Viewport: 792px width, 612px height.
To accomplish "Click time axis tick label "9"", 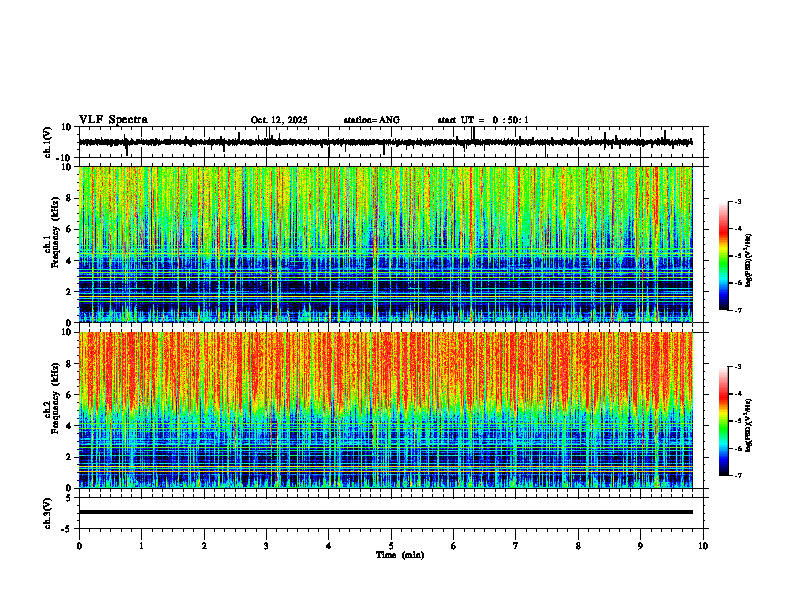I will 640,546.
